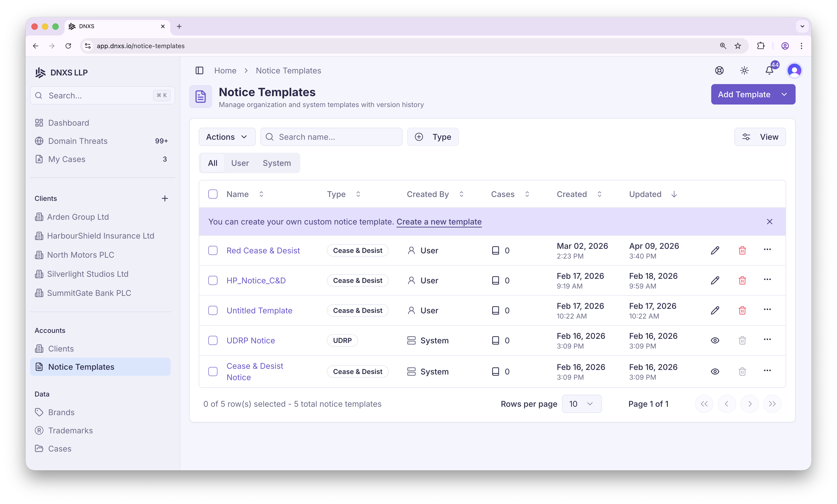837x504 pixels.
Task: Collapse the sidebar with the panel icon
Action: [199, 71]
